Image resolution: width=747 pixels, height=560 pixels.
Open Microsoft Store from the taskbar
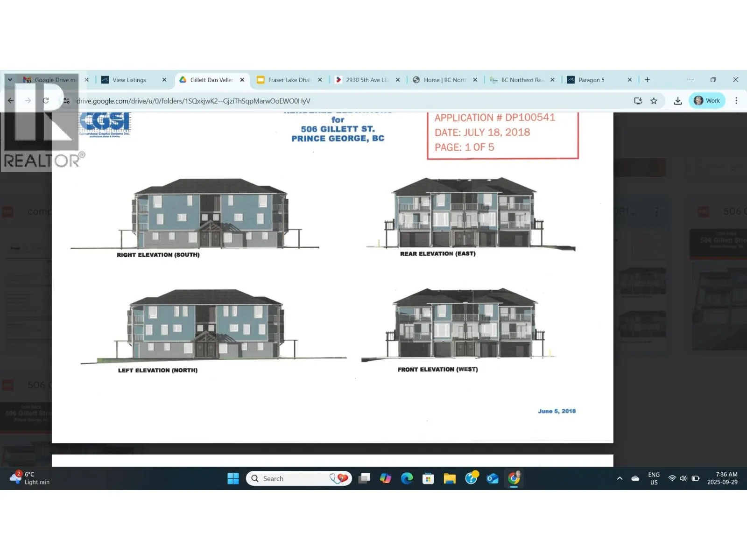(x=428, y=478)
